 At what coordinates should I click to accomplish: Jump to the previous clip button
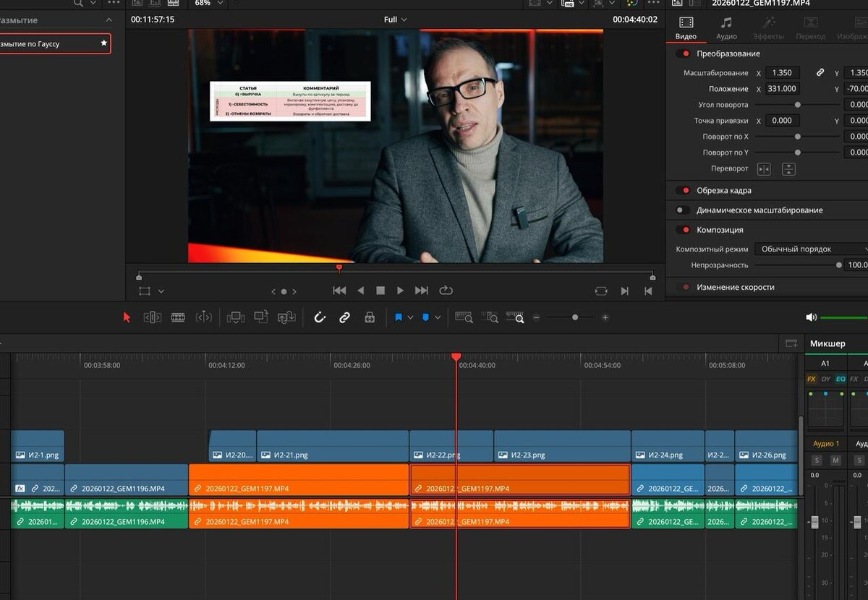pyautogui.click(x=648, y=291)
